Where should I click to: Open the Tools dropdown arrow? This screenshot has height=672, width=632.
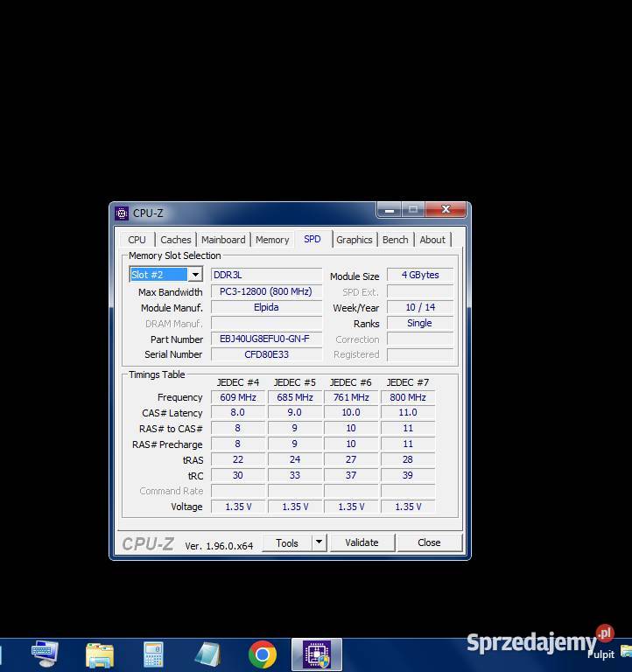point(319,542)
